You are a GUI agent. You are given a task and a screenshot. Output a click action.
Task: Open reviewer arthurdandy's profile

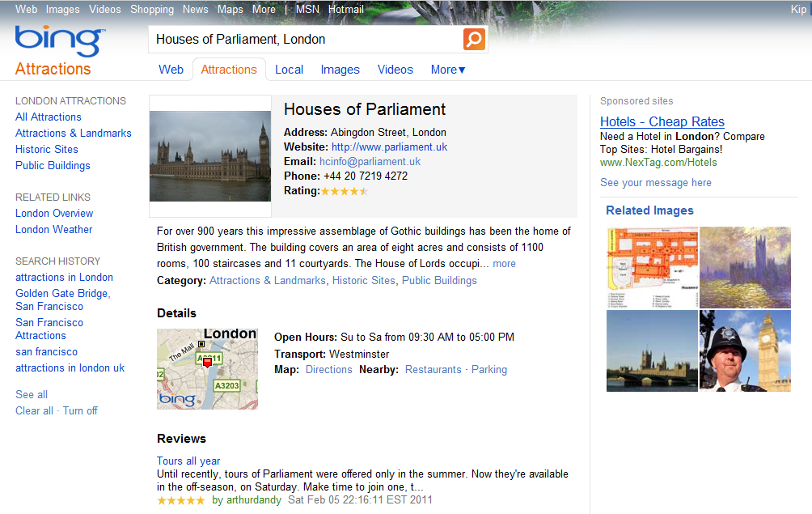[x=254, y=500]
